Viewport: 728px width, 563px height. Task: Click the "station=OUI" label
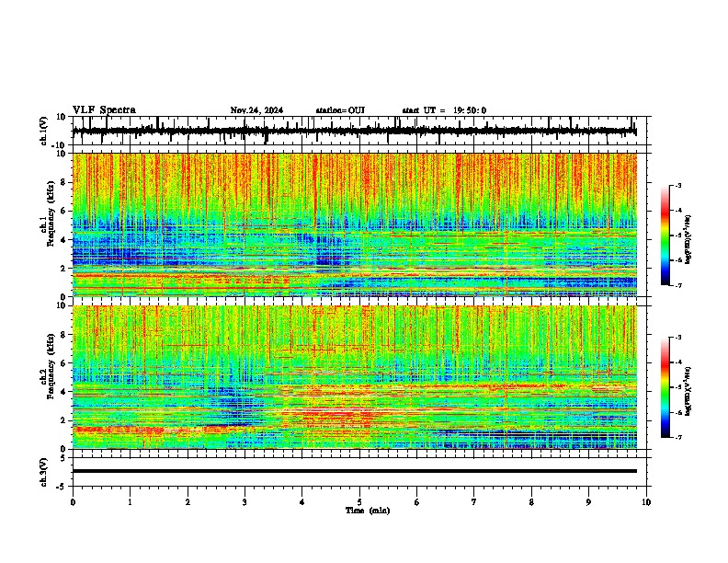[x=340, y=110]
